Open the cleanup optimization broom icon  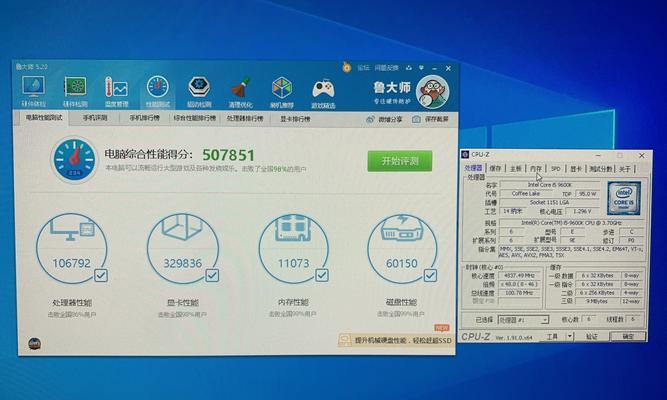point(240,88)
